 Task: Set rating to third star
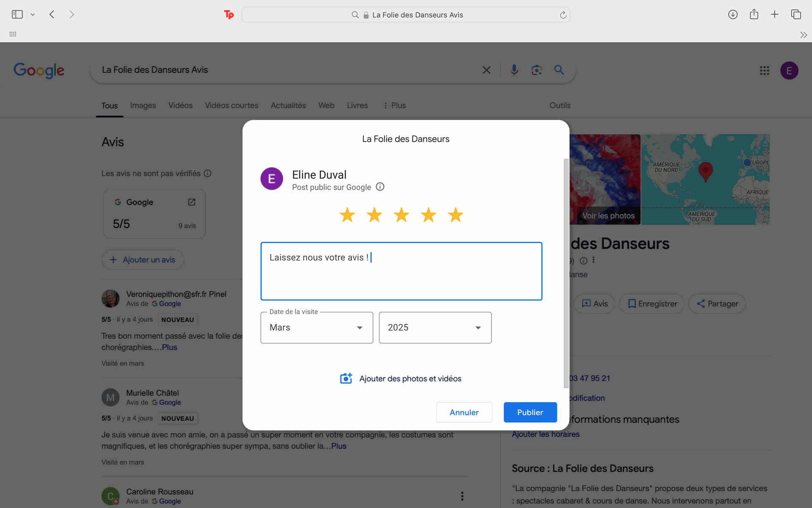401,215
